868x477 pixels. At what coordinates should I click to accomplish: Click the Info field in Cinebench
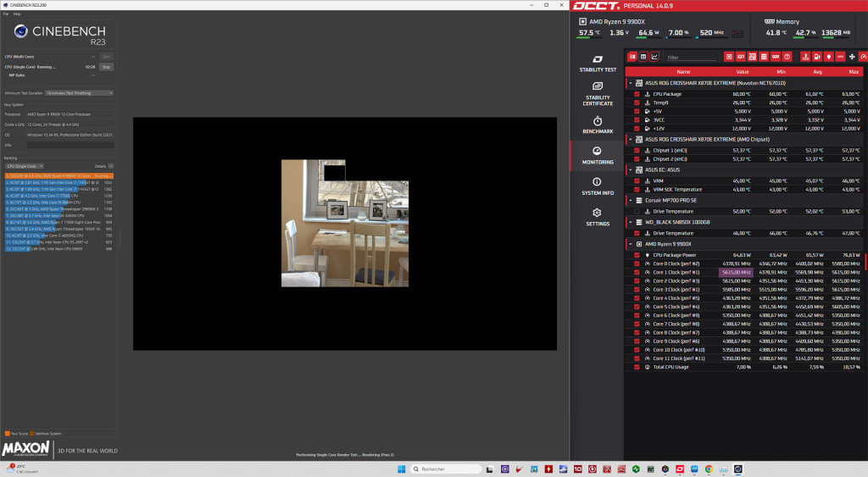tap(70, 145)
